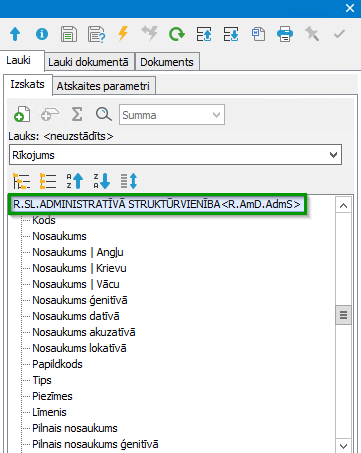Click the list order up-down arrows icon

tap(129, 181)
